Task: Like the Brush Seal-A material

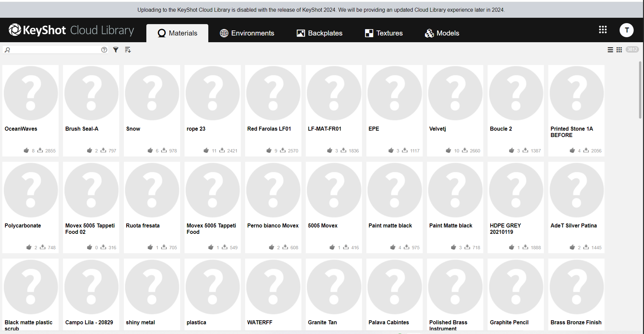Action: (89, 150)
